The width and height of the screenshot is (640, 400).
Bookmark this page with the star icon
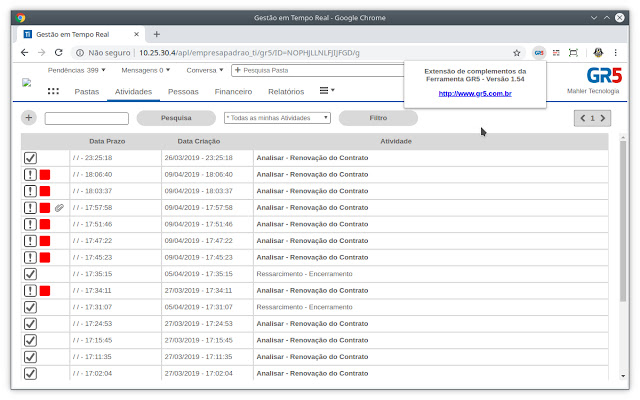(517, 53)
